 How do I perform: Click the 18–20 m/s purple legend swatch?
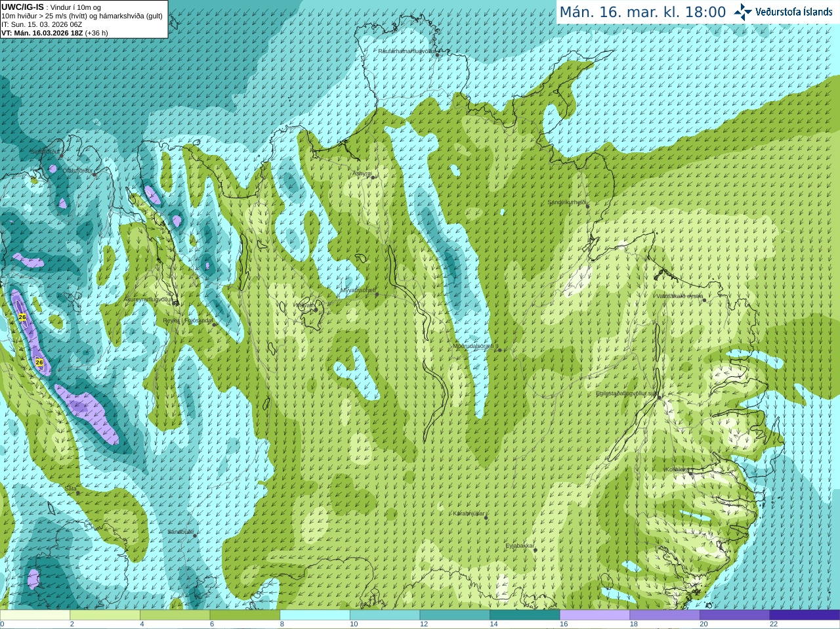(665, 615)
